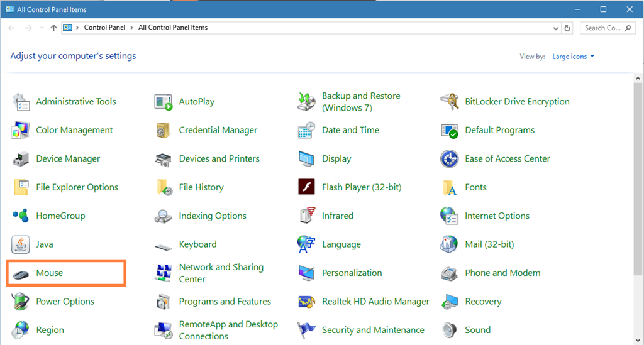Open the recent locations dropdown arrow
Screen dimensions: 644x345
(x=42, y=28)
